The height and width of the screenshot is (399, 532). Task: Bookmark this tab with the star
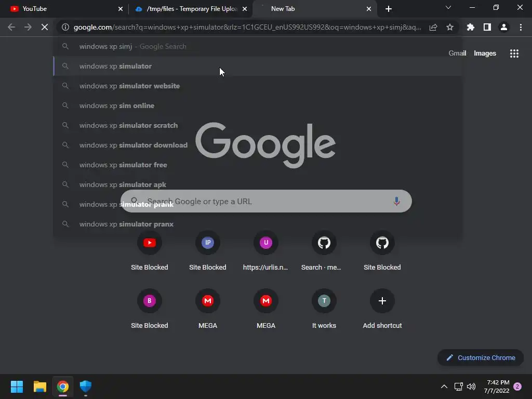(450, 27)
